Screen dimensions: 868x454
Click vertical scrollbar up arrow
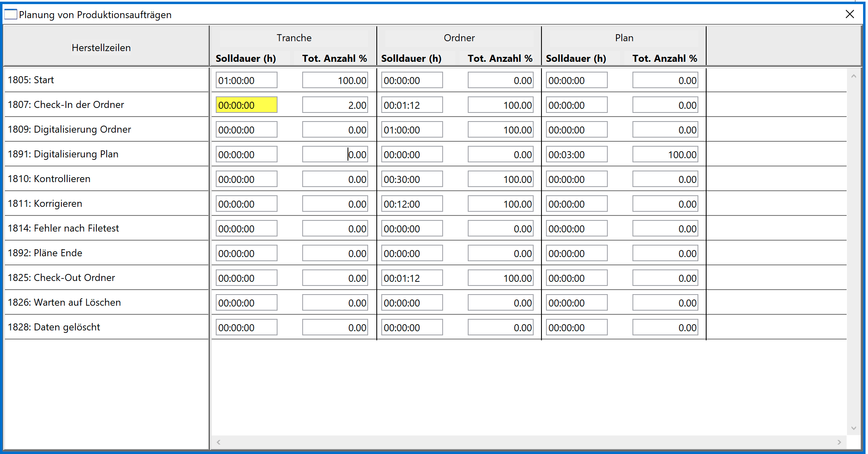coord(854,76)
